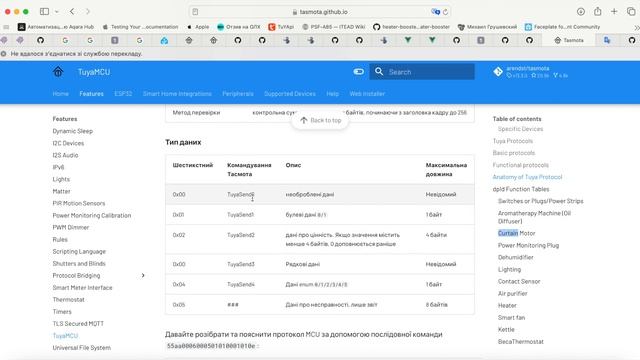
Task: Jump to Tuya Protocols in table of contents
Action: point(513,141)
